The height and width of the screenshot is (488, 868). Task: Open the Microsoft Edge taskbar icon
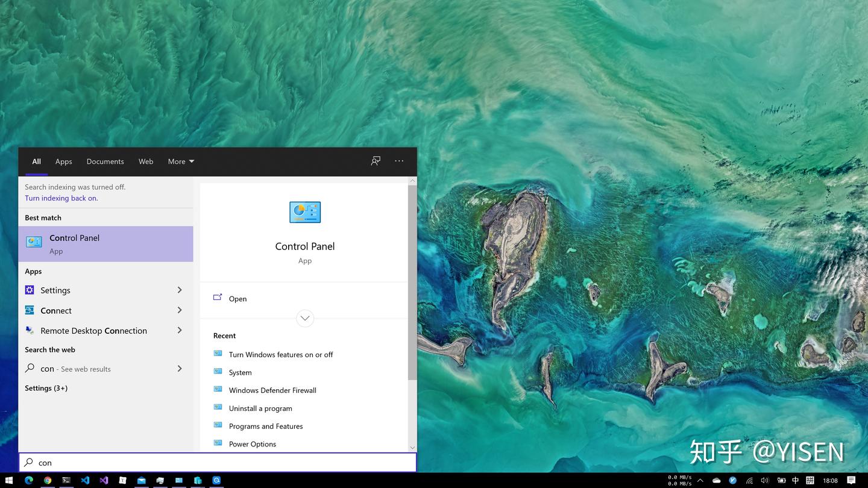point(28,480)
